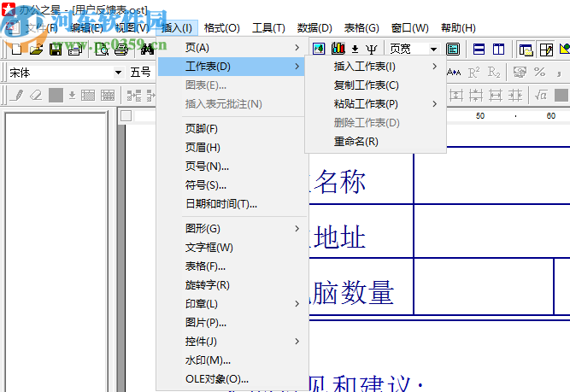Click the superscript R² icon
The height and width of the screenshot is (392, 570).
click(x=473, y=73)
